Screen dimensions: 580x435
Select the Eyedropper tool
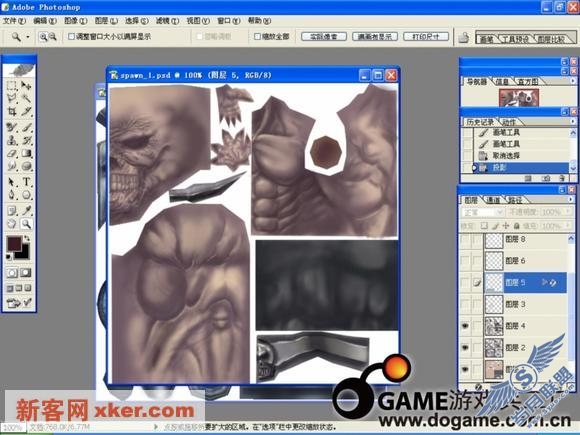pos(26,211)
